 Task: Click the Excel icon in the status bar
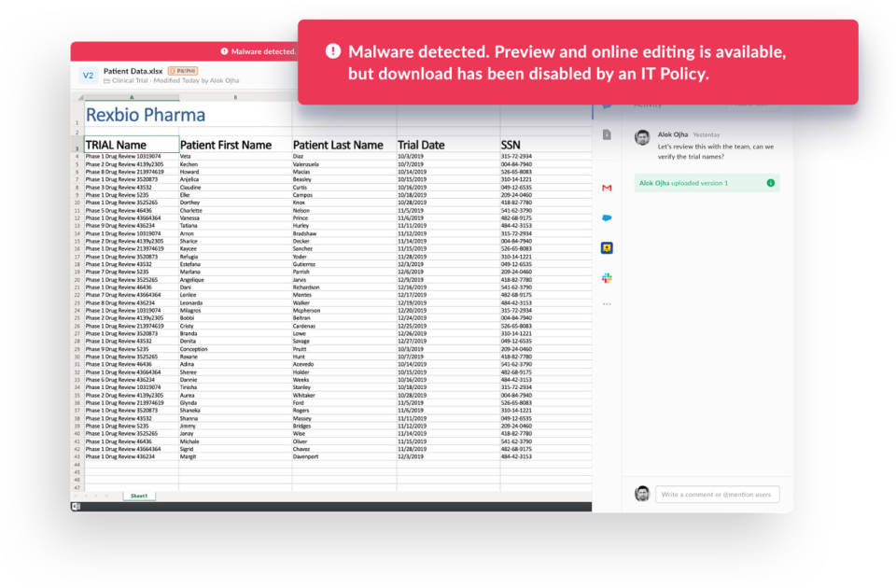[x=76, y=506]
